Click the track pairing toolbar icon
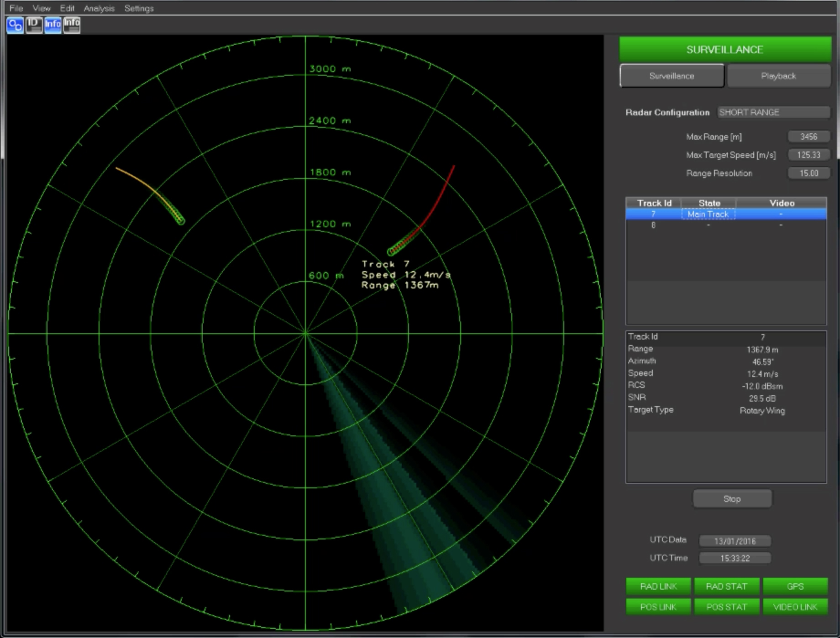Viewport: 840px width, 638px height. [15, 26]
